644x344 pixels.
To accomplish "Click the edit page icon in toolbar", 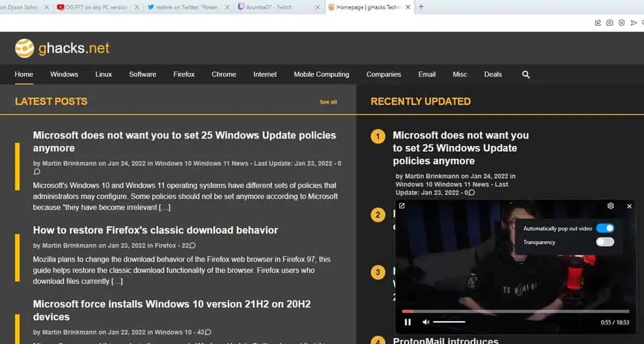I will click(x=598, y=23).
